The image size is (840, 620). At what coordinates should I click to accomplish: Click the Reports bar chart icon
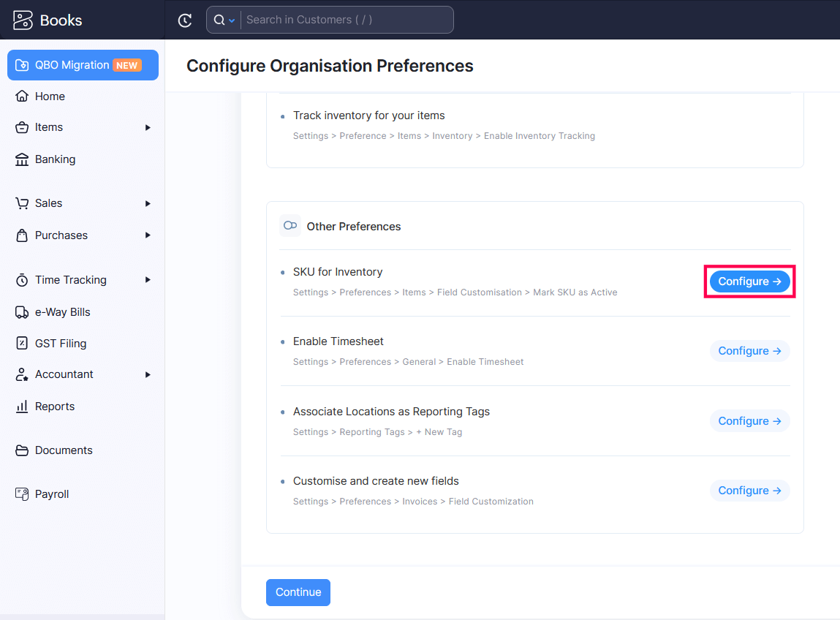coord(22,407)
